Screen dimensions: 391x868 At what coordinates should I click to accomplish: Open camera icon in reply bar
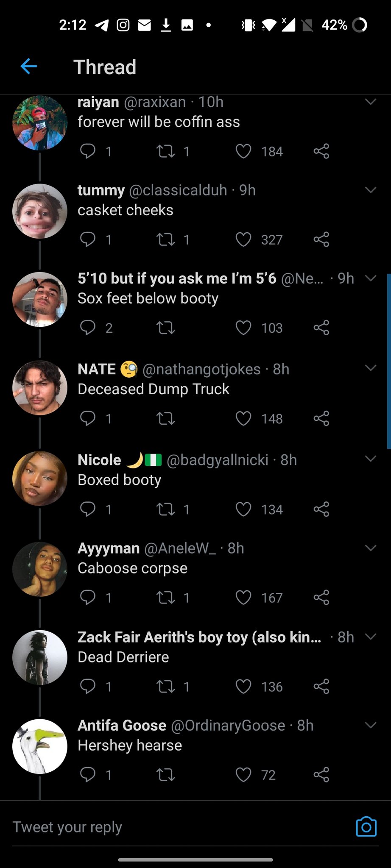click(x=366, y=826)
